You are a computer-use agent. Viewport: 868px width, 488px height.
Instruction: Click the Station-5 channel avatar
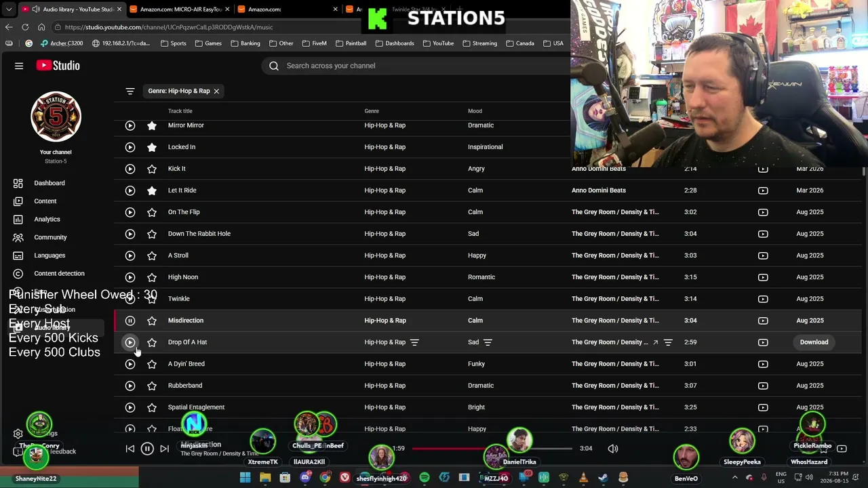pyautogui.click(x=56, y=117)
